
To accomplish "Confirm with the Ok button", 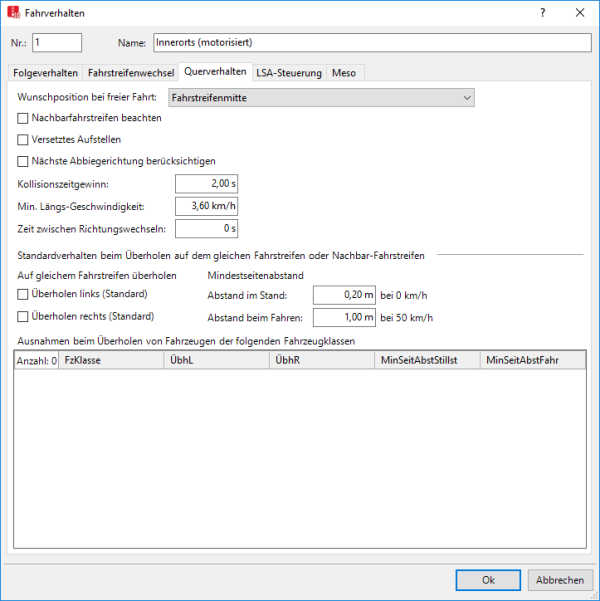I will [x=488, y=580].
